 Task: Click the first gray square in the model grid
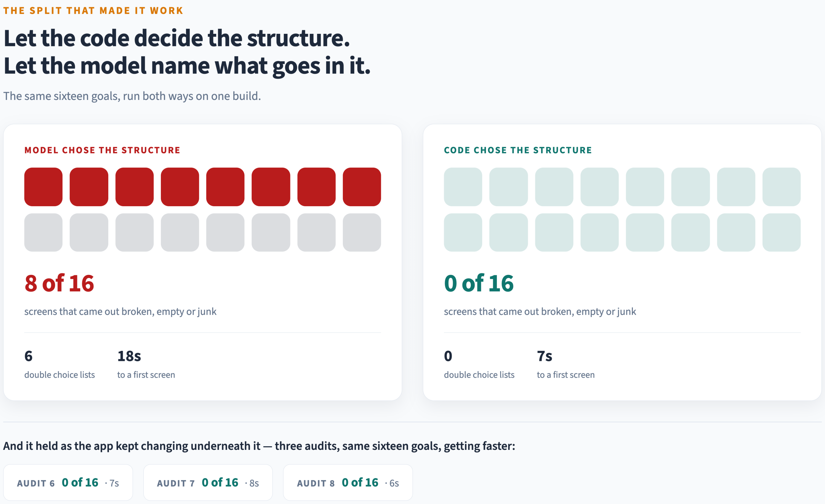[44, 232]
